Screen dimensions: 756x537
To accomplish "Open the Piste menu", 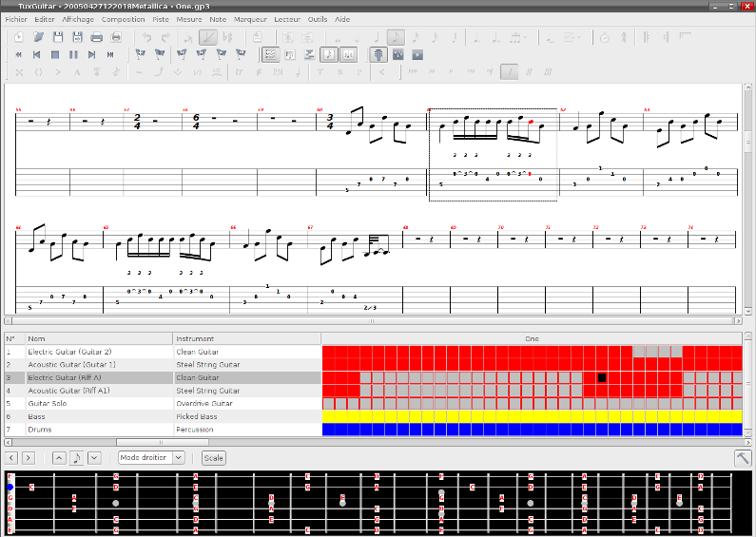I will coord(161,19).
